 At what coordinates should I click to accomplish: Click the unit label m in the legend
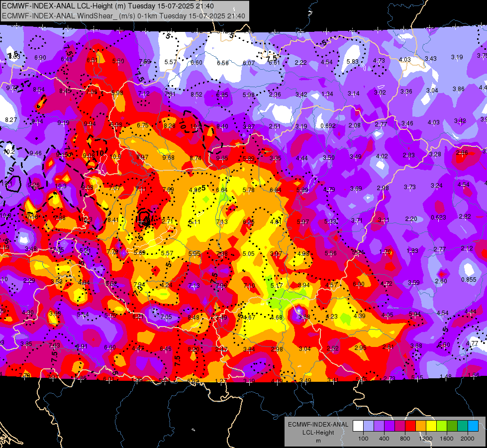coord(318,441)
